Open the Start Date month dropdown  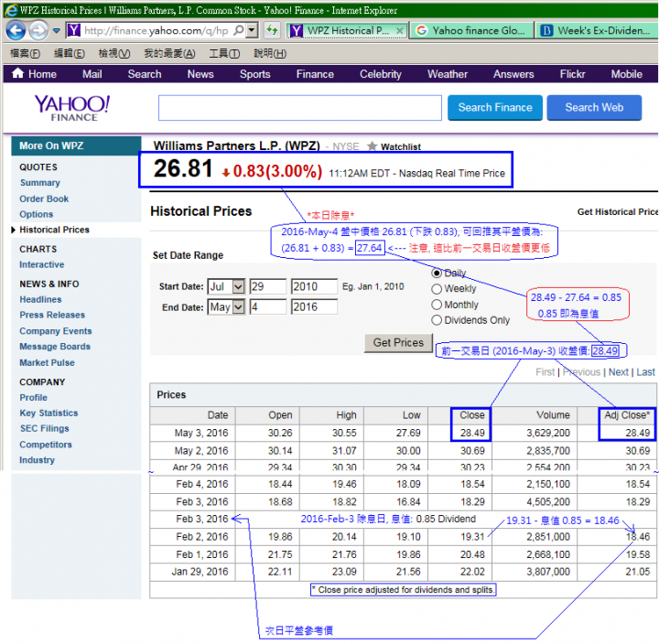point(226,286)
